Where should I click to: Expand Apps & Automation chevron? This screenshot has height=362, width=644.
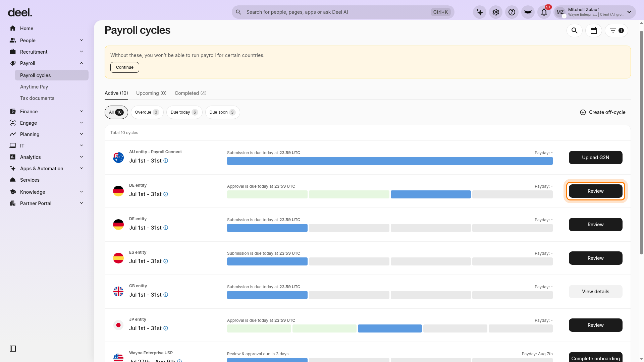(x=82, y=168)
